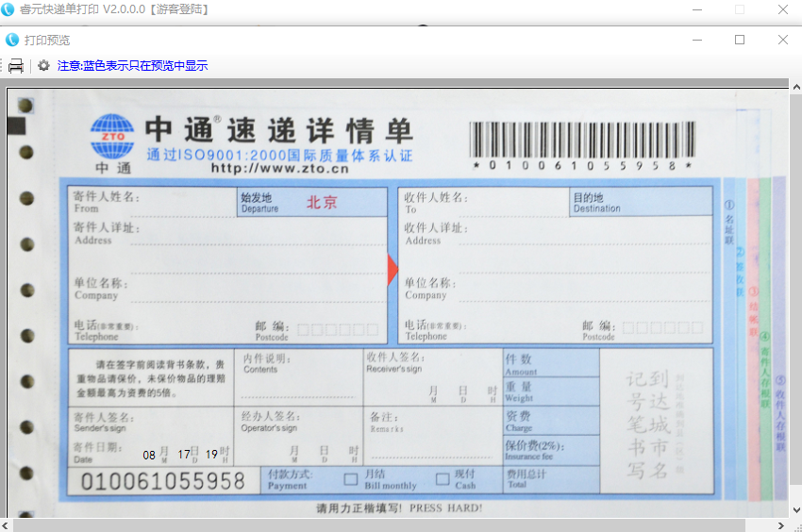Click the vertical scrollbar thumb
802x532 pixels.
coord(796,289)
